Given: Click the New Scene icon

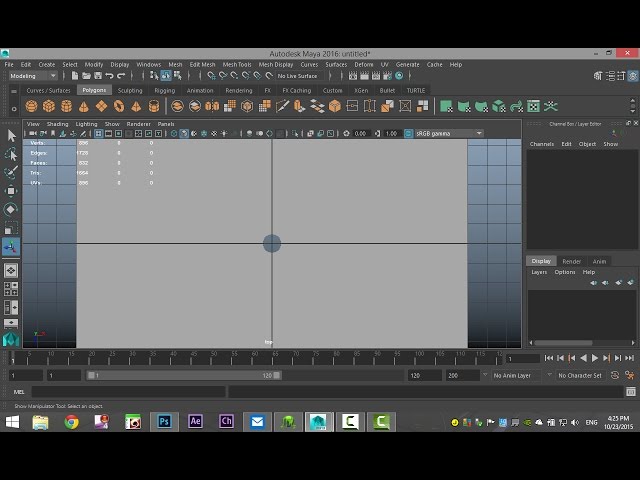Looking at the screenshot, I should click(75, 76).
